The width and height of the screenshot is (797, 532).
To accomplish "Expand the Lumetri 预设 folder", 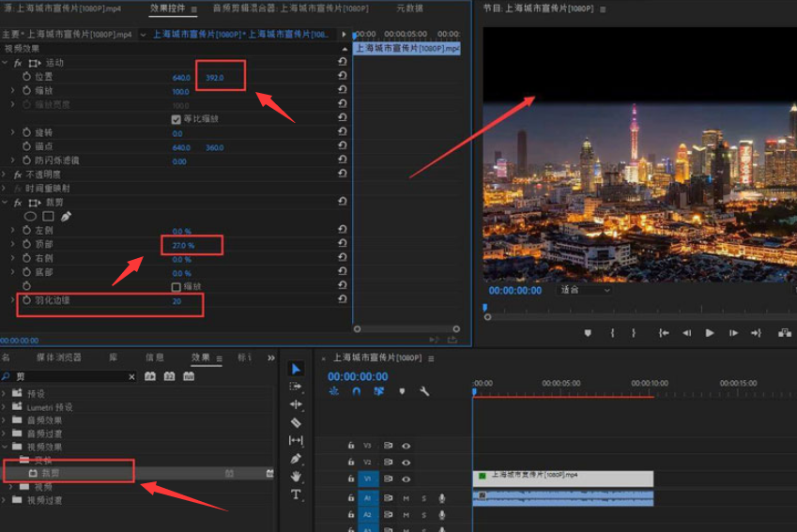I will click(5, 407).
